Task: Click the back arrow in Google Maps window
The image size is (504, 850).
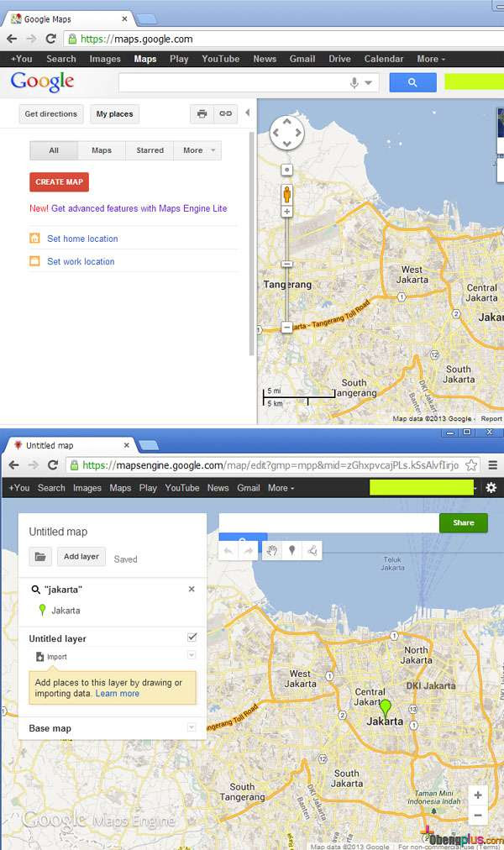Action: click(12, 39)
